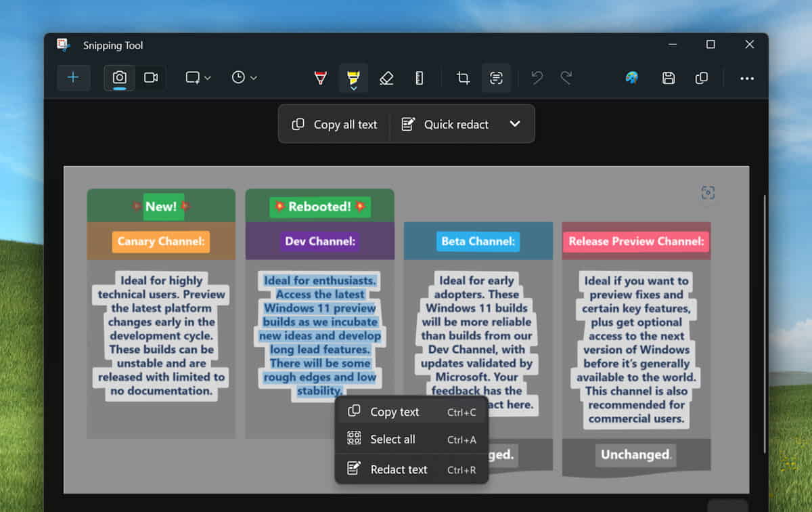The width and height of the screenshot is (812, 512).
Task: Click Copy all text
Action: coord(335,124)
